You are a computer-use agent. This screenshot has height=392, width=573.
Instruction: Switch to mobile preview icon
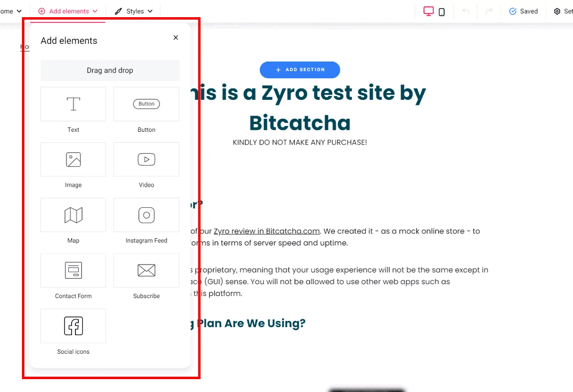pyautogui.click(x=442, y=12)
